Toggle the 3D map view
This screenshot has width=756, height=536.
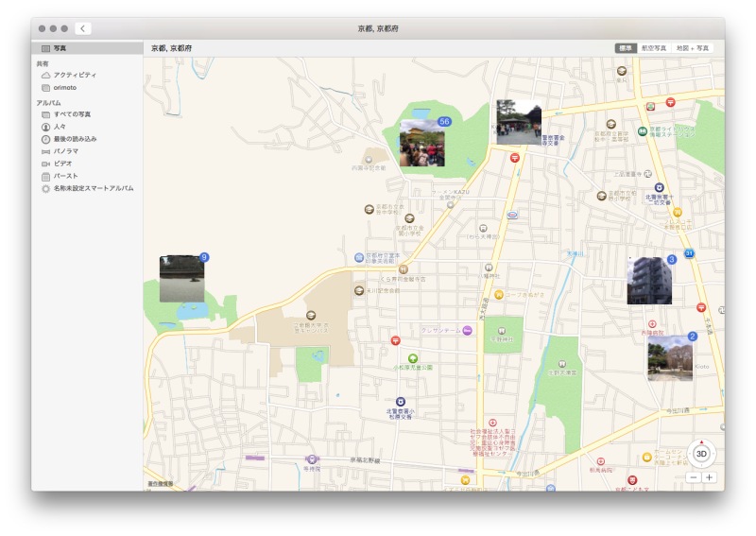pyautogui.click(x=701, y=454)
